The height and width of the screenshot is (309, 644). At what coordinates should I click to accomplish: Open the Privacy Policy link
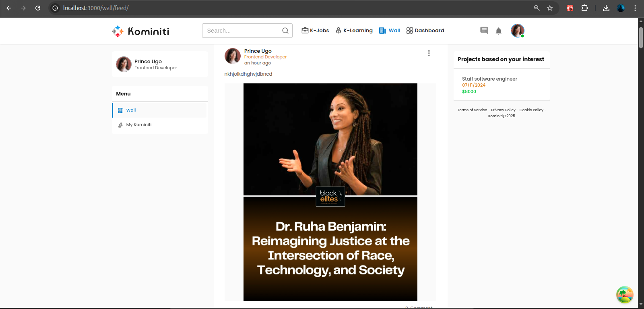click(503, 110)
